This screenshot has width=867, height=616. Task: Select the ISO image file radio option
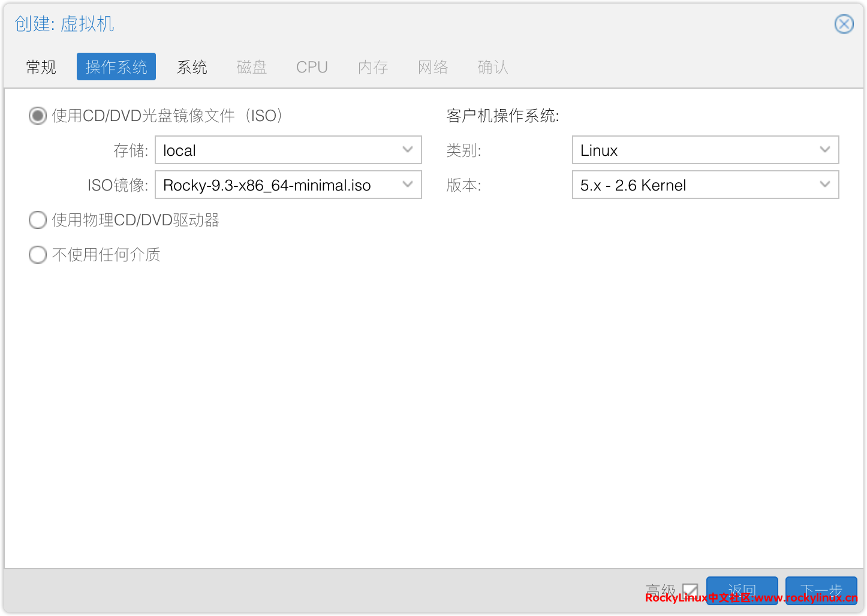click(x=38, y=116)
